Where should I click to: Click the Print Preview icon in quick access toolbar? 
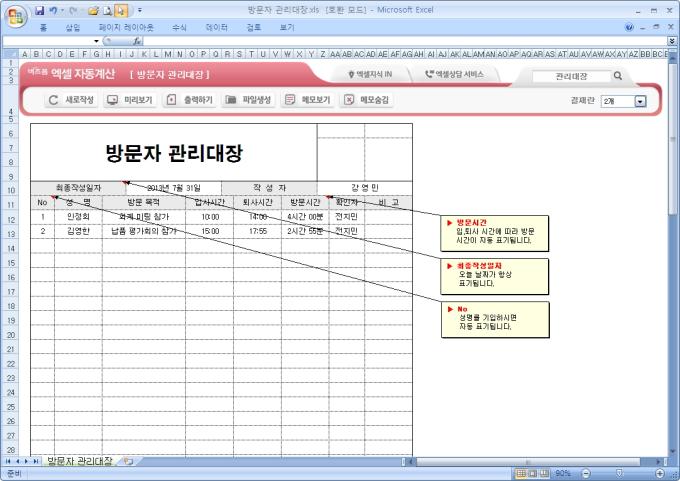pos(108,10)
